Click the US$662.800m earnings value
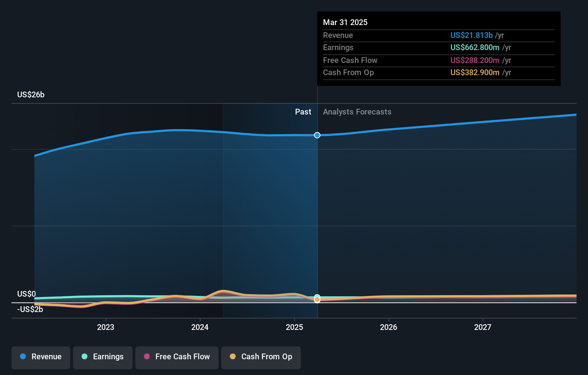This screenshot has width=588, height=375. 475,47
